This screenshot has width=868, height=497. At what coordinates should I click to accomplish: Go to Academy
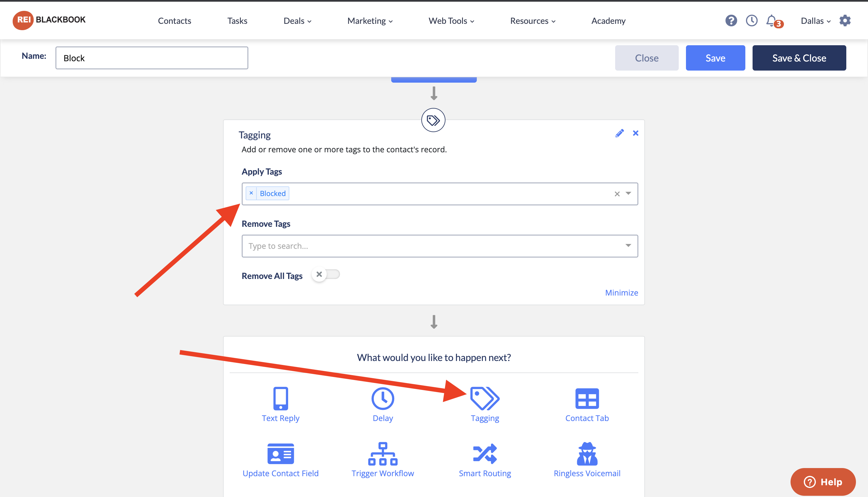click(x=608, y=21)
